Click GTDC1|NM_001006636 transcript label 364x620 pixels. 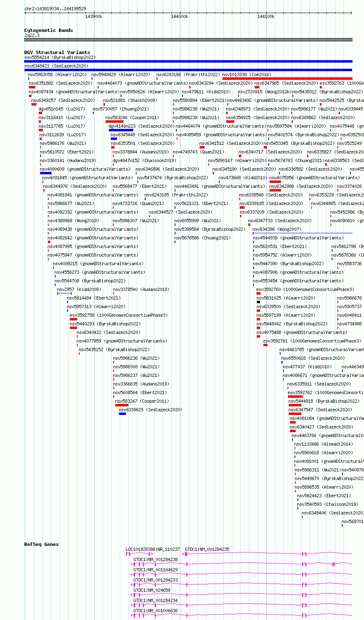[155, 611]
